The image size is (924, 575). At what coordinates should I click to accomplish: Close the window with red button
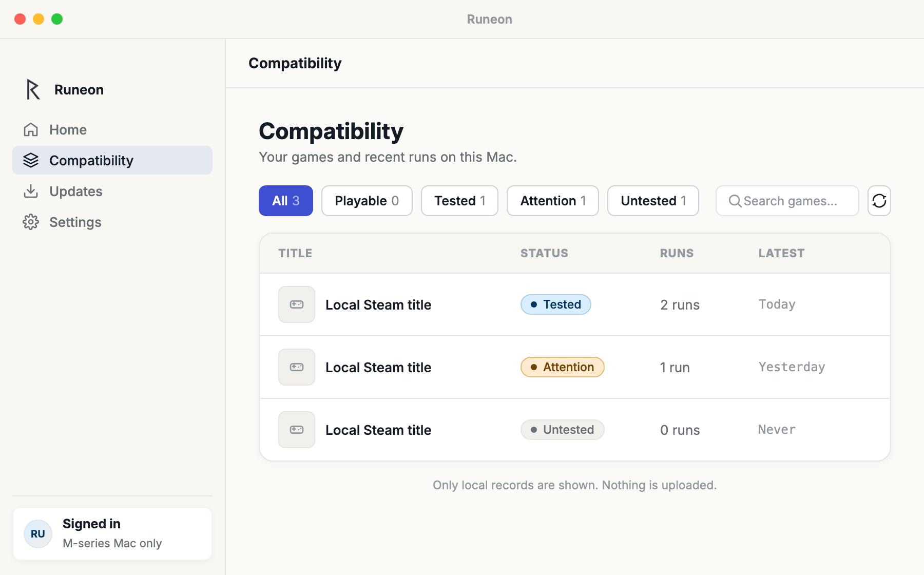pos(20,19)
